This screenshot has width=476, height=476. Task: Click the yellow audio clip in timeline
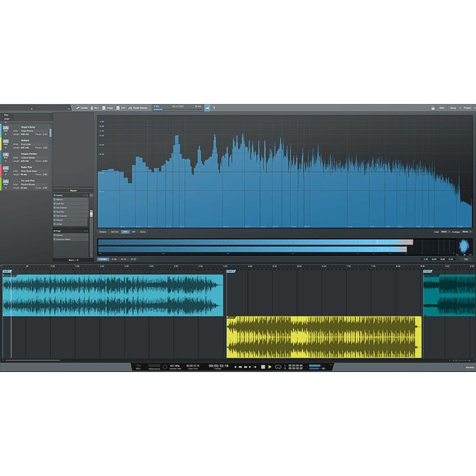click(323, 338)
